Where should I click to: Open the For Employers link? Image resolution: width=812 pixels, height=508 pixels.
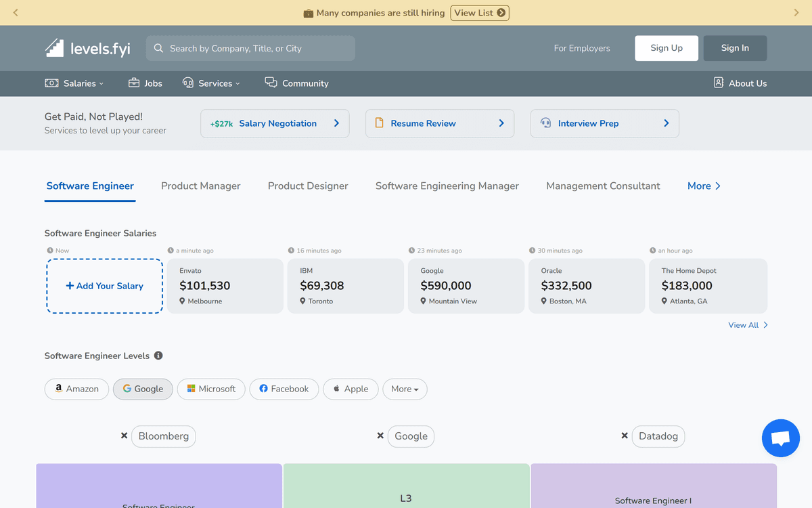[582, 48]
